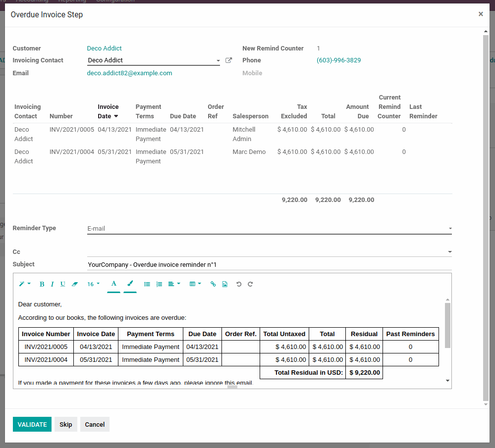Undo last editor change
Image resolution: width=495 pixels, height=448 pixels.
[239, 284]
